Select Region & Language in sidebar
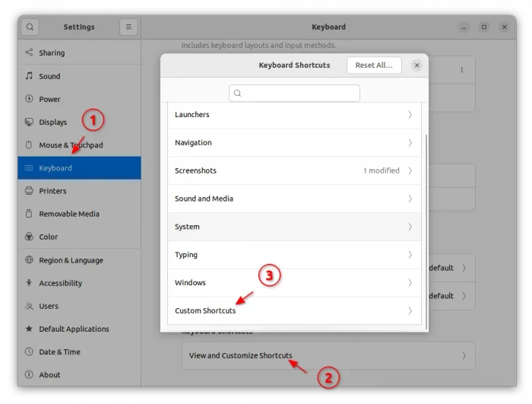The image size is (532, 404). pos(71,260)
